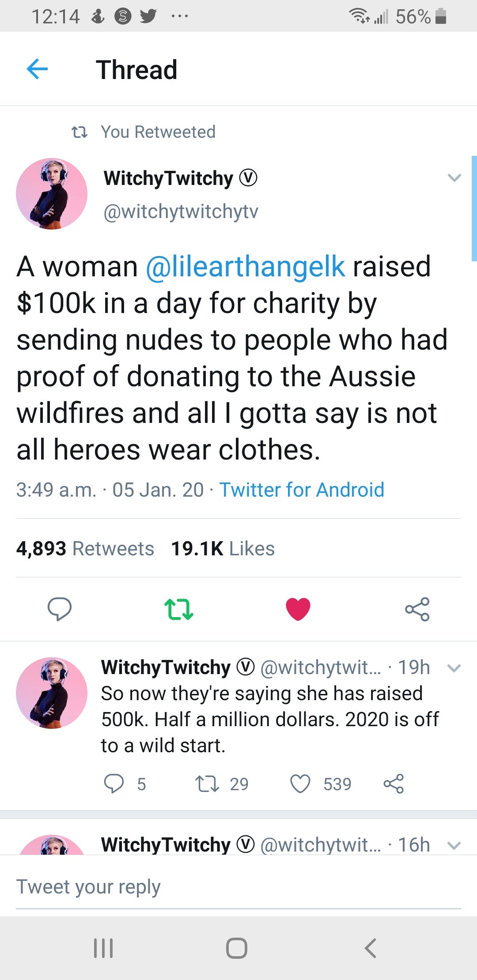Open the main tweet's options chevron
The image size is (477, 980).
(454, 178)
